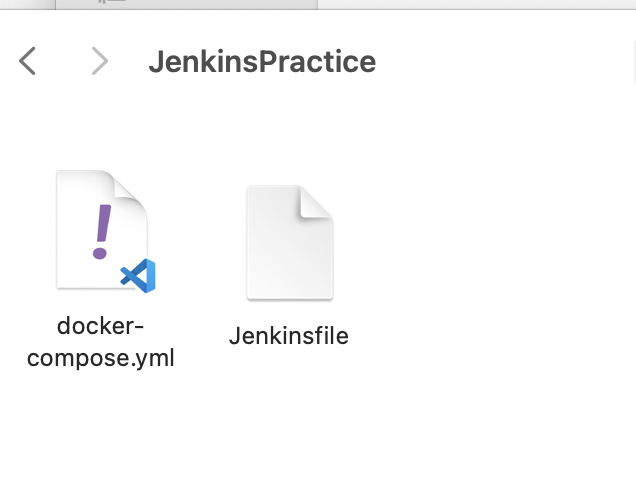636x498 pixels.
Task: Click the VS Code badge on docker-compose.yml
Action: pyautogui.click(x=138, y=275)
